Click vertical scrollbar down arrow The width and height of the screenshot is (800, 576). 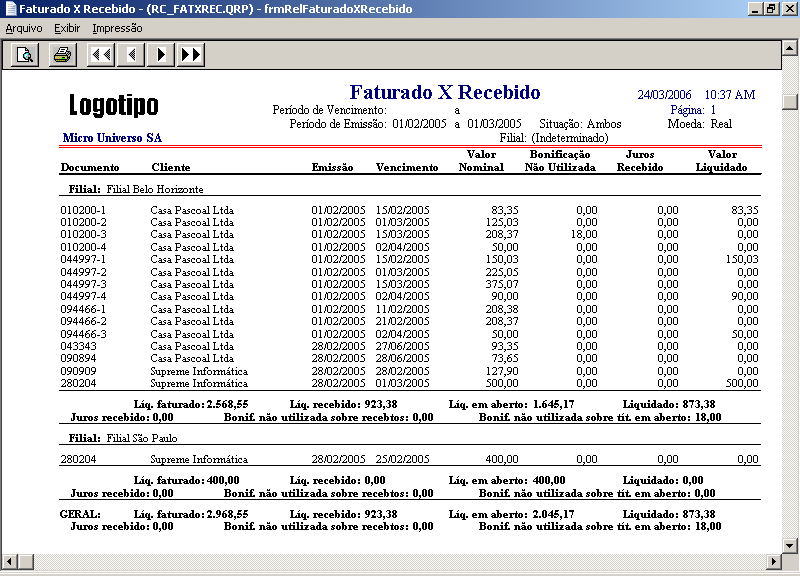(x=790, y=545)
